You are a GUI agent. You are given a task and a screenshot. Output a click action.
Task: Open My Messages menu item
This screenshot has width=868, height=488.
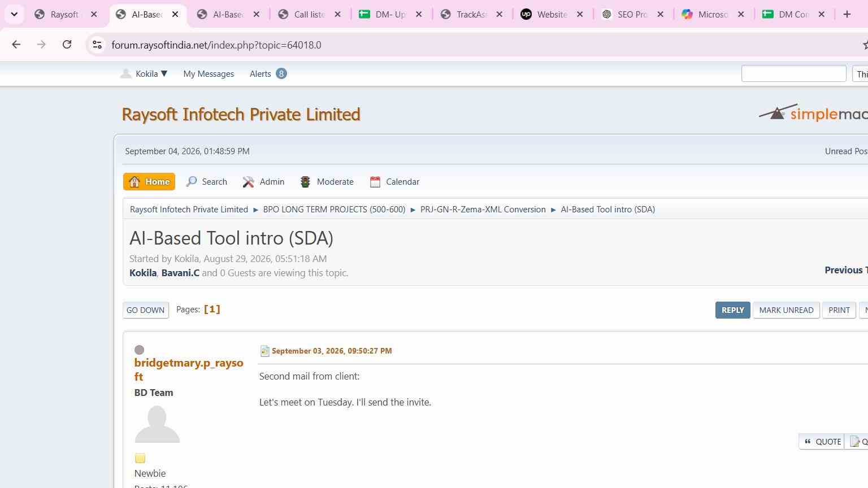[x=209, y=74]
